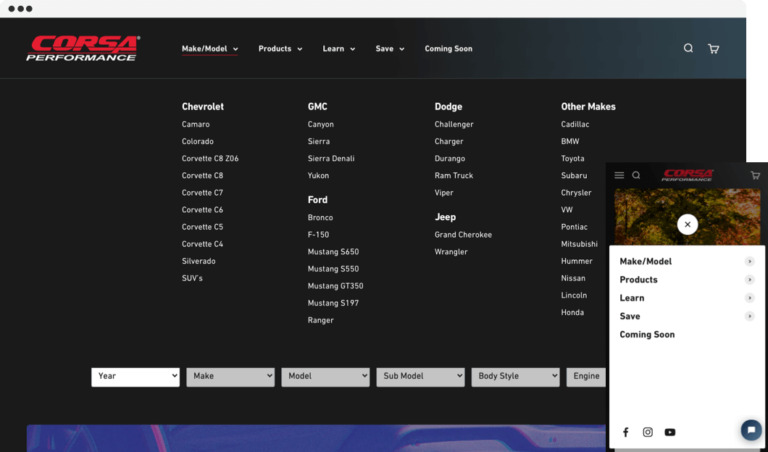
Task: Open the Honda link
Action: (x=573, y=312)
